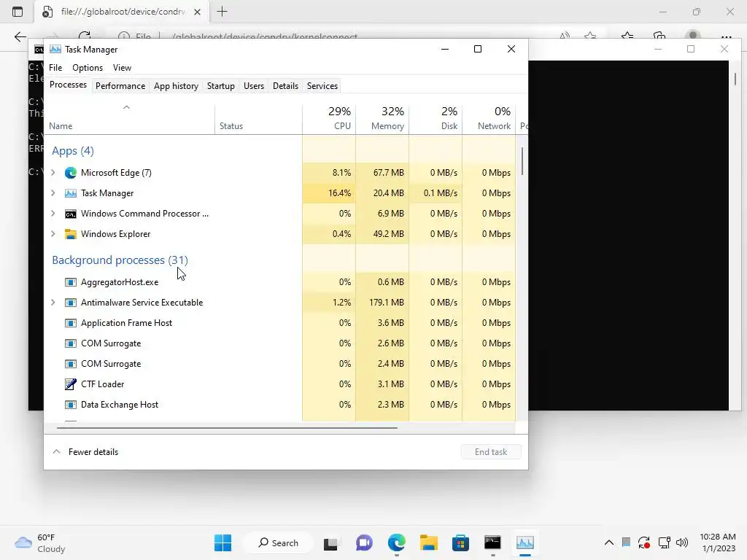Open the Chat app on taskbar
Screen dimensions: 747x560
[x=364, y=542]
